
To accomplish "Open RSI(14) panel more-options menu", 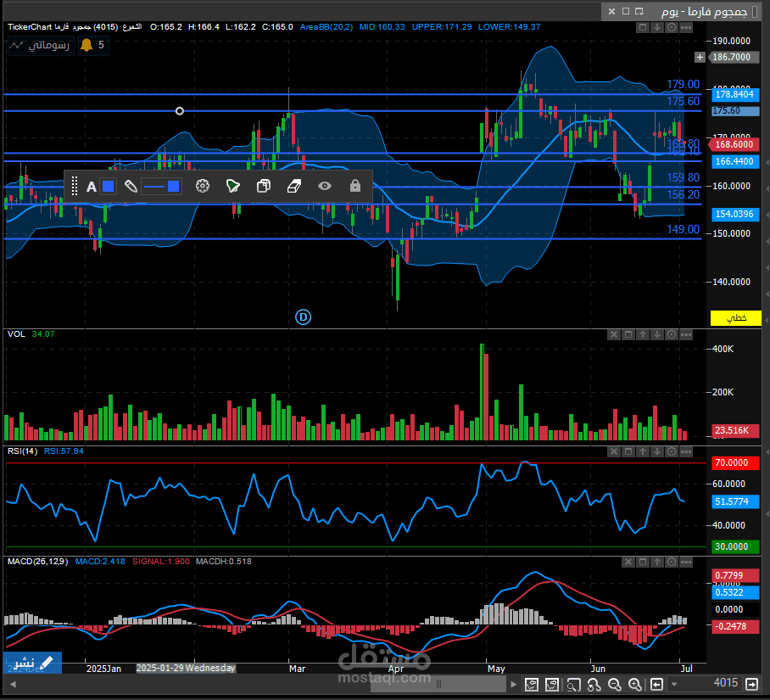I will pos(686,451).
